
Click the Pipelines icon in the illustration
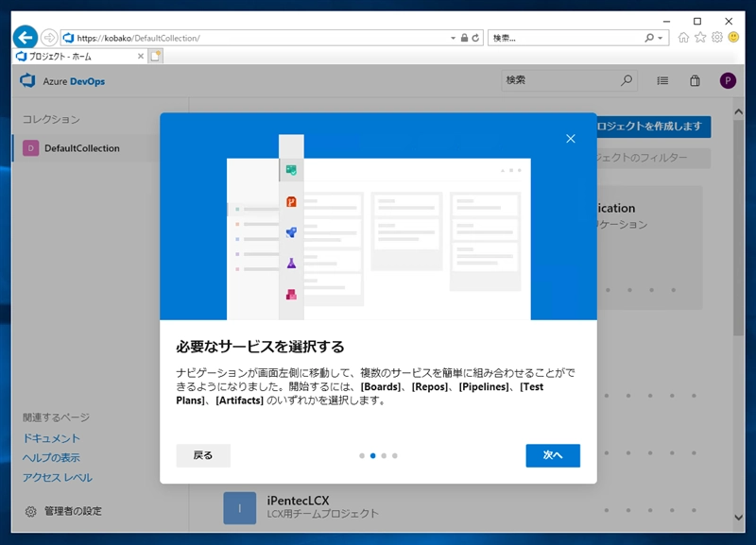coord(291,232)
